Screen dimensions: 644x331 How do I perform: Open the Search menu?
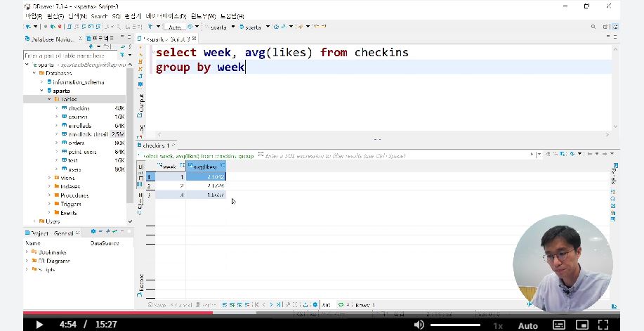pyautogui.click(x=99, y=15)
